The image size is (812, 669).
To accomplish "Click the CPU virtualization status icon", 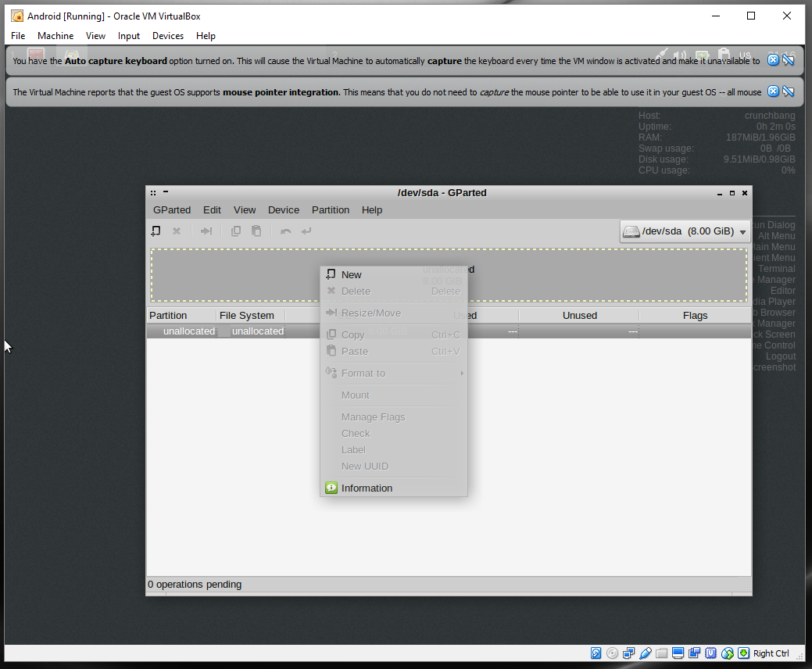I will pos(711,653).
